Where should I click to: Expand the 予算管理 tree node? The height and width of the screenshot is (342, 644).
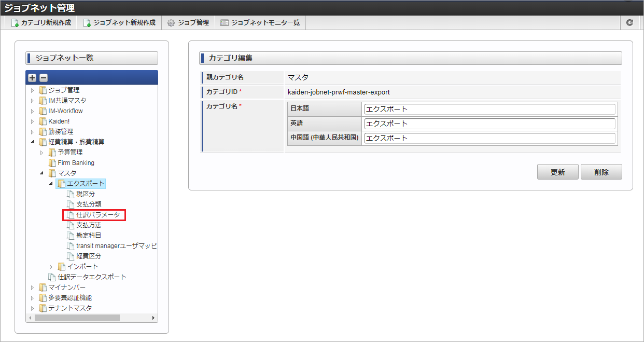tap(41, 153)
